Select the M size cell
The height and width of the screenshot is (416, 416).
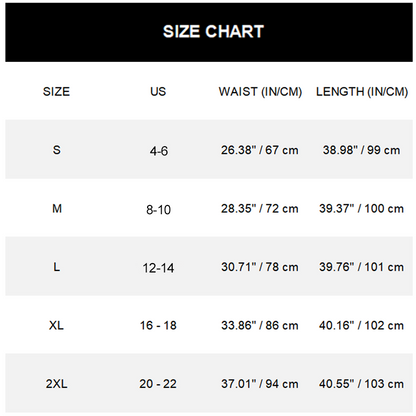coord(57,209)
